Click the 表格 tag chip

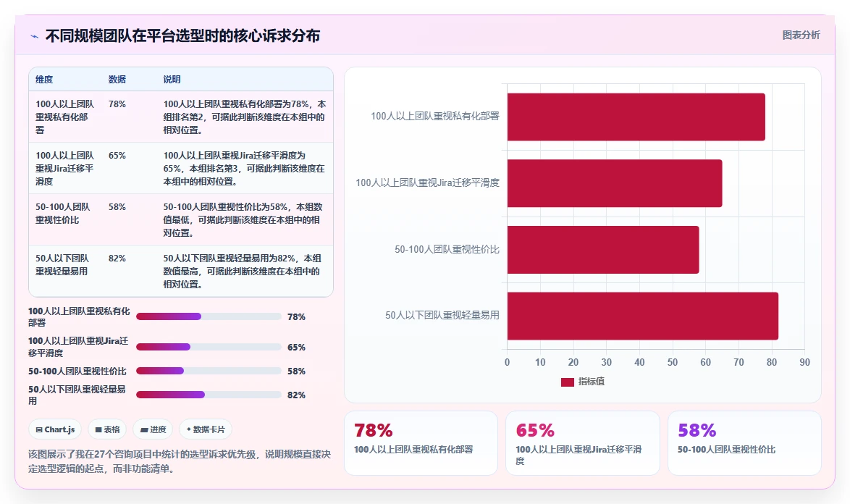point(107,429)
